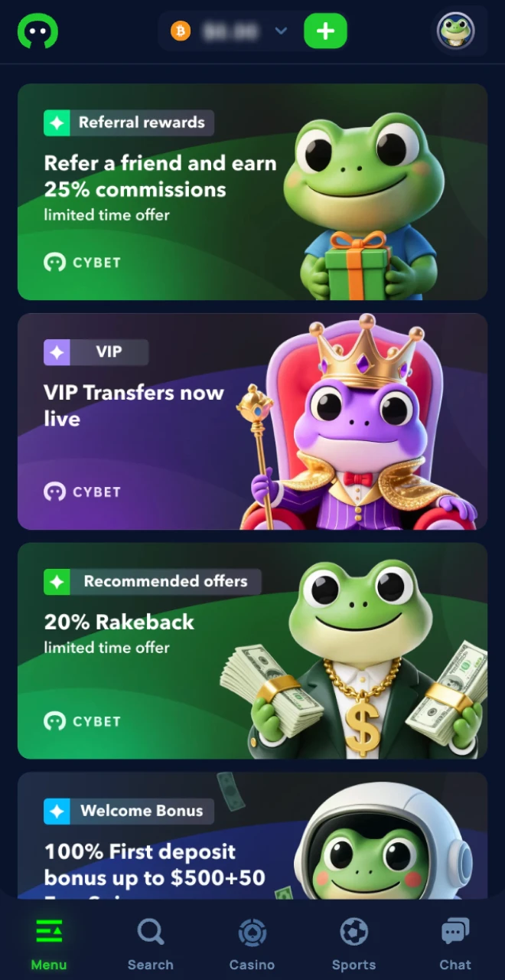Open the VIP Transfers now live banner
This screenshot has height=980, width=505.
coord(252,421)
